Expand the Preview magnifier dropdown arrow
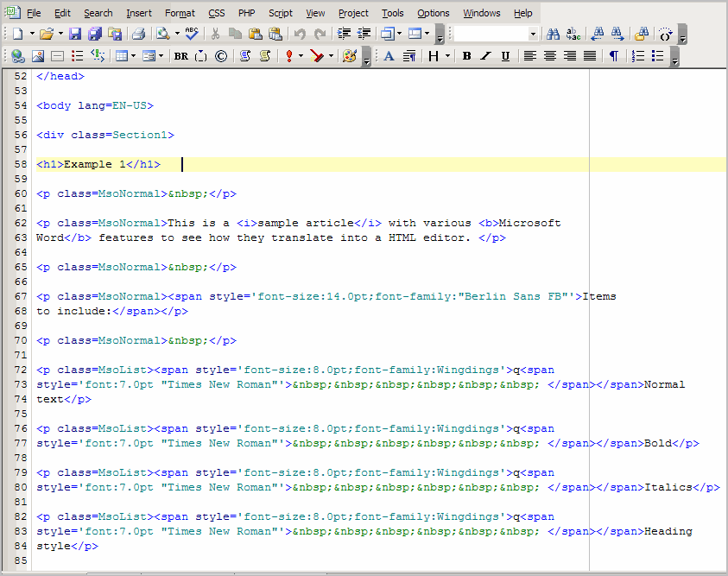 (x=177, y=34)
